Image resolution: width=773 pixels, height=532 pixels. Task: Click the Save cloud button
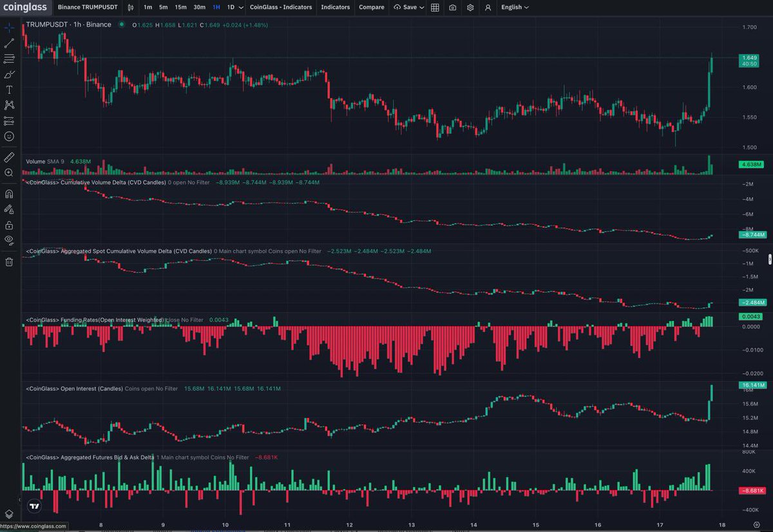[x=405, y=7]
